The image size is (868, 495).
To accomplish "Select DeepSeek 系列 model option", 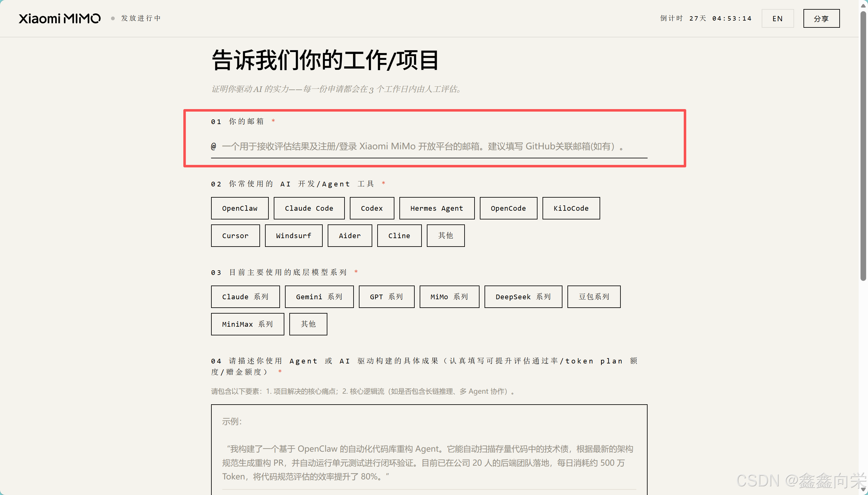I will [523, 297].
